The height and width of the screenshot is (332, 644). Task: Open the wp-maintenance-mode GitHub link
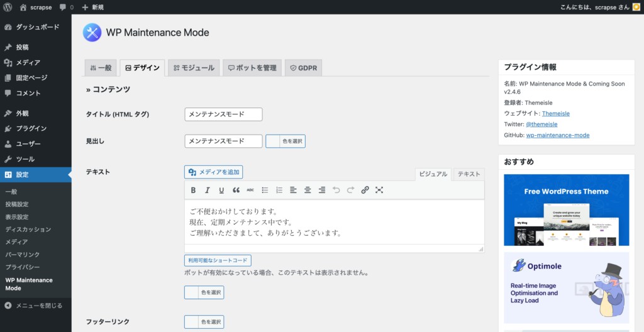(558, 135)
